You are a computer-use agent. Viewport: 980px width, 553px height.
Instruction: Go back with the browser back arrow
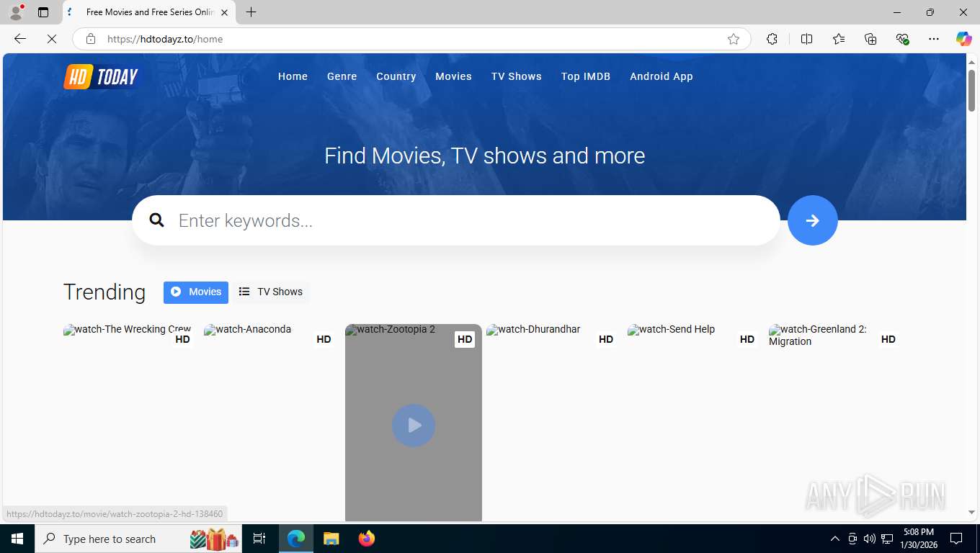coord(20,39)
